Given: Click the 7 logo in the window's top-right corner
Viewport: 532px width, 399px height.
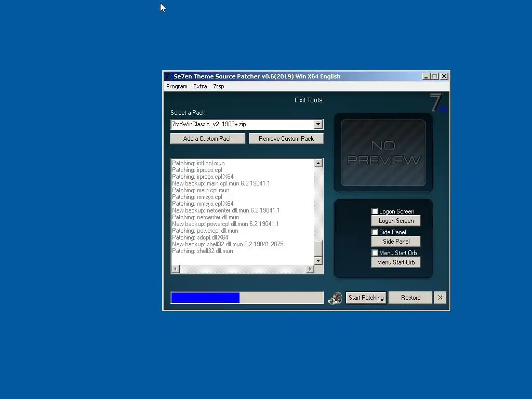Looking at the screenshot, I should (x=438, y=103).
